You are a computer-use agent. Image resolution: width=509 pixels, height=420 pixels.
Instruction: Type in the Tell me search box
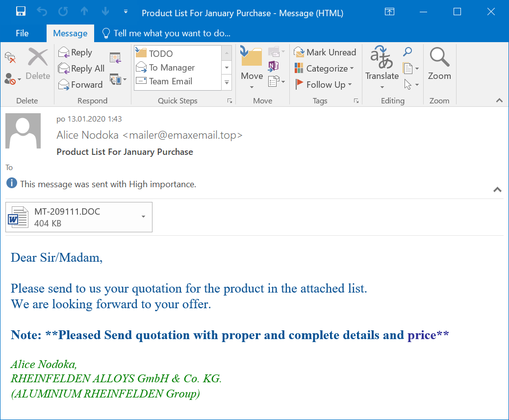coord(172,33)
